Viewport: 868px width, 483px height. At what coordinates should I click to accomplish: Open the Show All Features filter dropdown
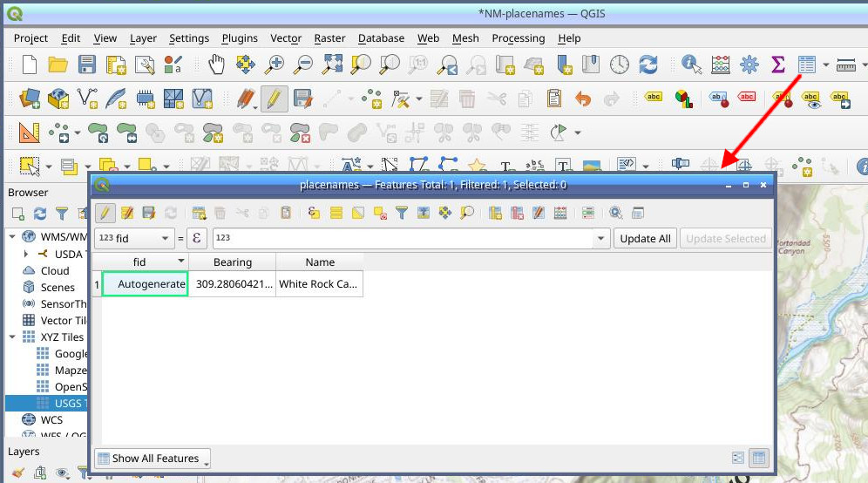click(153, 459)
